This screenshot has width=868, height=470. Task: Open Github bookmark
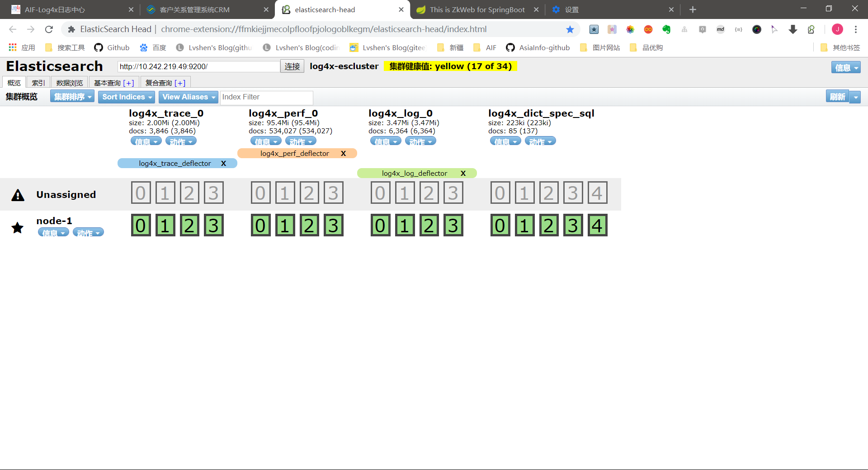click(112, 47)
